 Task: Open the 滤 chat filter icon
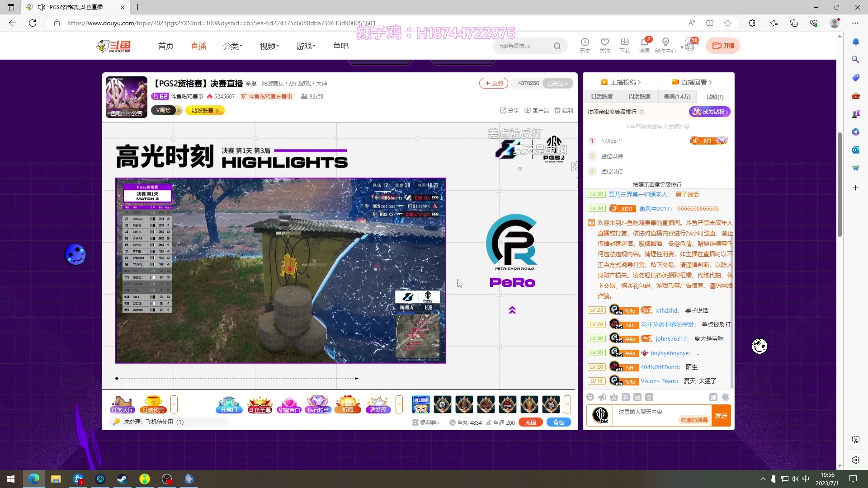pyautogui.click(x=713, y=397)
